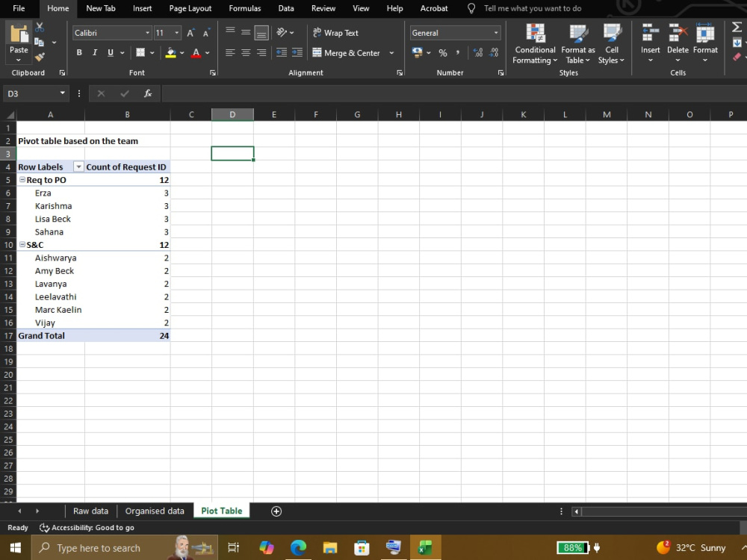
Task: Center text horizontally
Action: coord(246,53)
